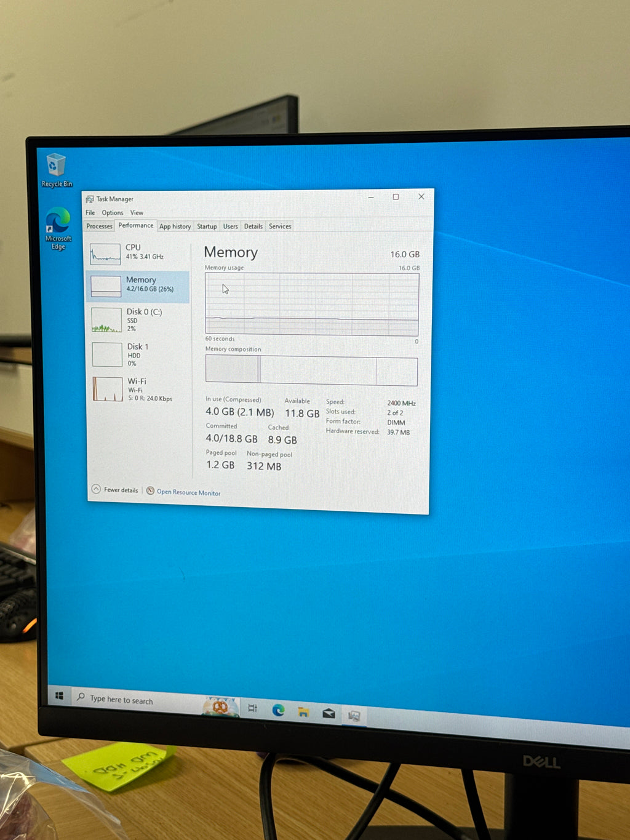This screenshot has height=840, width=630.
Task: Click the 2400 MHz speed value
Action: 402,404
